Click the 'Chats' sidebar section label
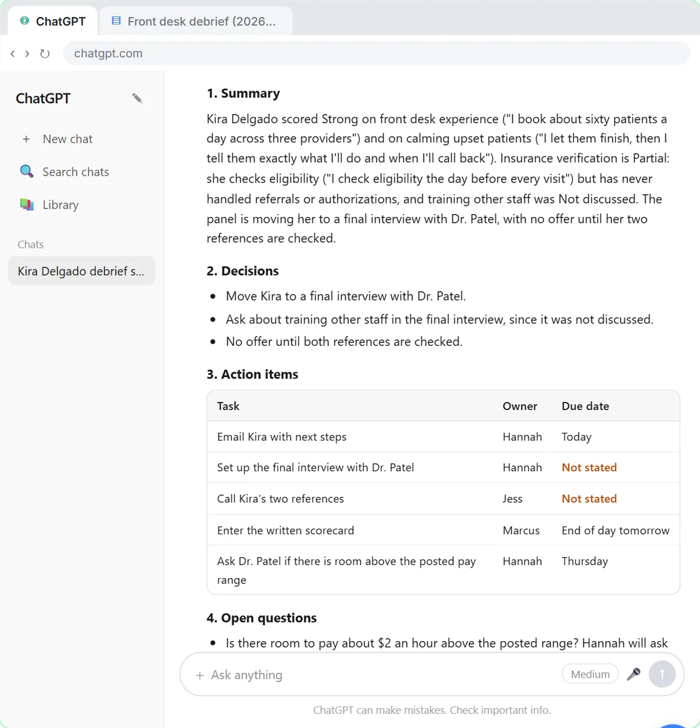 pyautogui.click(x=30, y=244)
